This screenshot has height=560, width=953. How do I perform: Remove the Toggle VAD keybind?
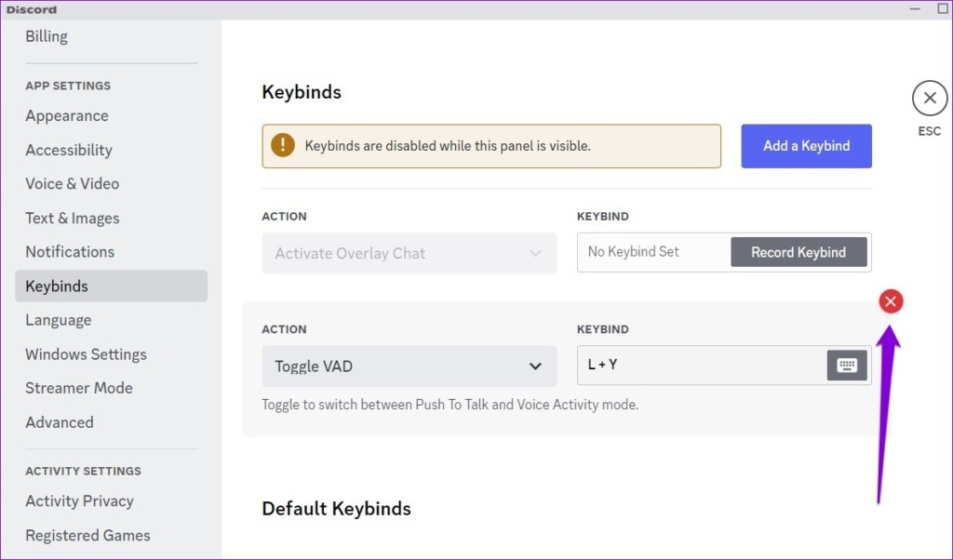tap(891, 300)
